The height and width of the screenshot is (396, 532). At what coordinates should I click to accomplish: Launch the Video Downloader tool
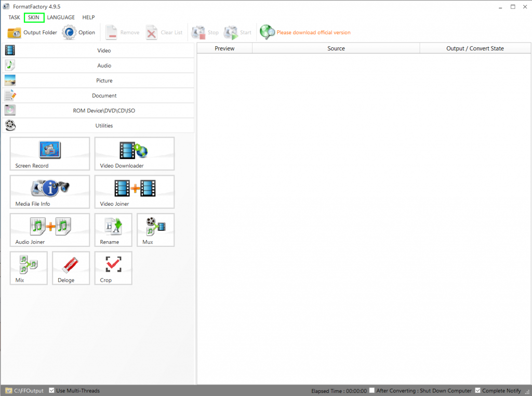click(x=135, y=154)
